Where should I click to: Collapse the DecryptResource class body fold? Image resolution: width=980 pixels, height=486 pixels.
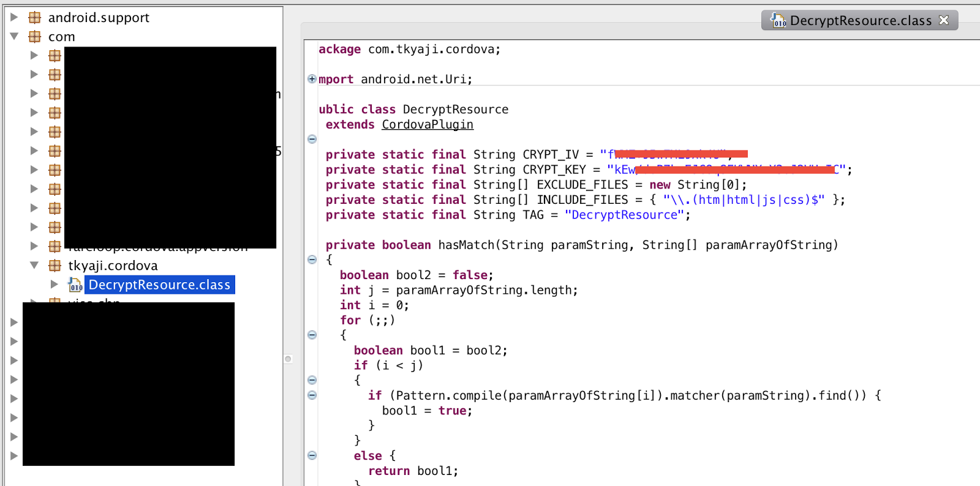coord(312,139)
